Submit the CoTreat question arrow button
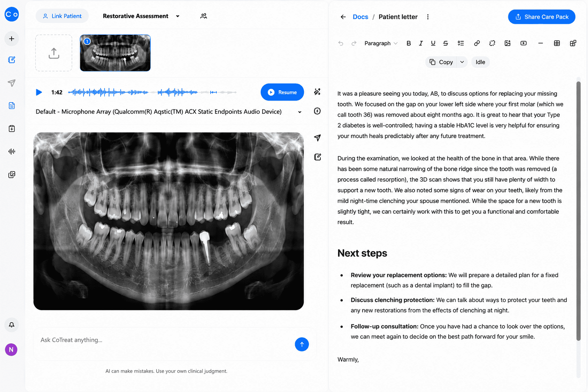This screenshot has width=588, height=392. [x=302, y=344]
